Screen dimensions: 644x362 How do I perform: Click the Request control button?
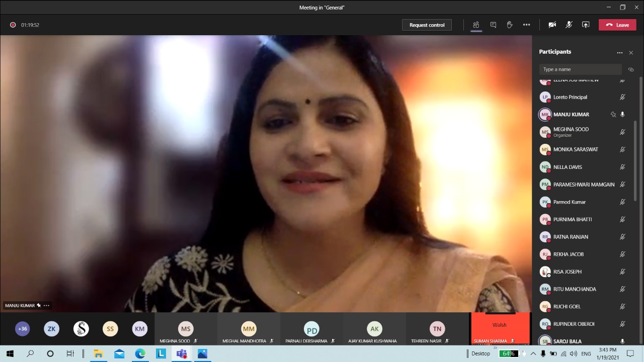tap(427, 25)
